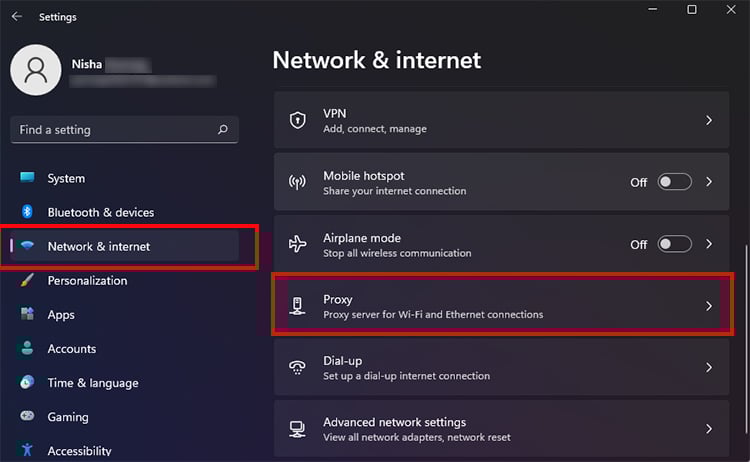Click the Proxy server icon

pos(297,306)
